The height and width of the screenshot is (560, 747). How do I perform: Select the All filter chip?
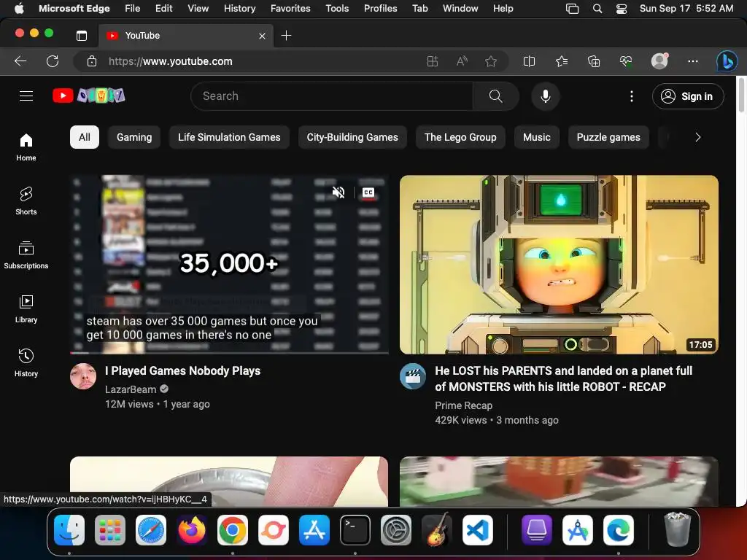coord(85,137)
